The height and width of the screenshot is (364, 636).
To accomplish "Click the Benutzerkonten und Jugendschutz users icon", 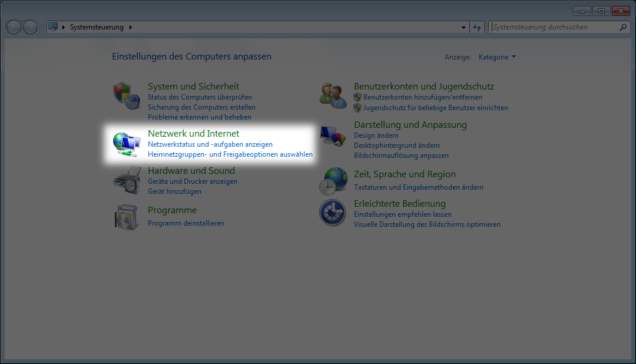I will [x=333, y=96].
